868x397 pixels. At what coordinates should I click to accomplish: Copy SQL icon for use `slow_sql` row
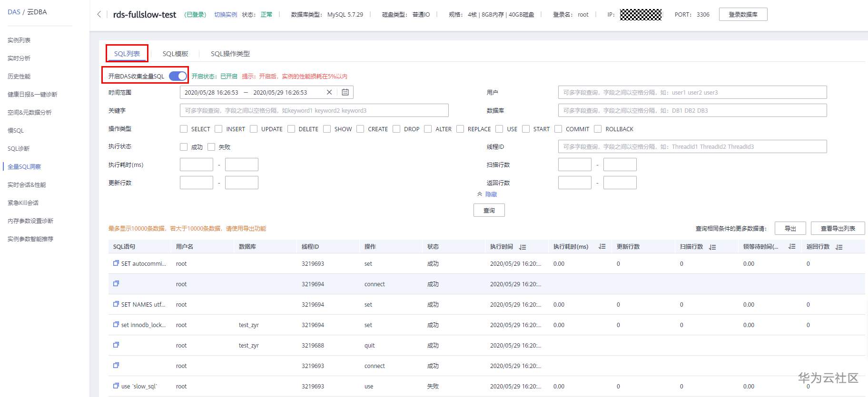[116, 386]
